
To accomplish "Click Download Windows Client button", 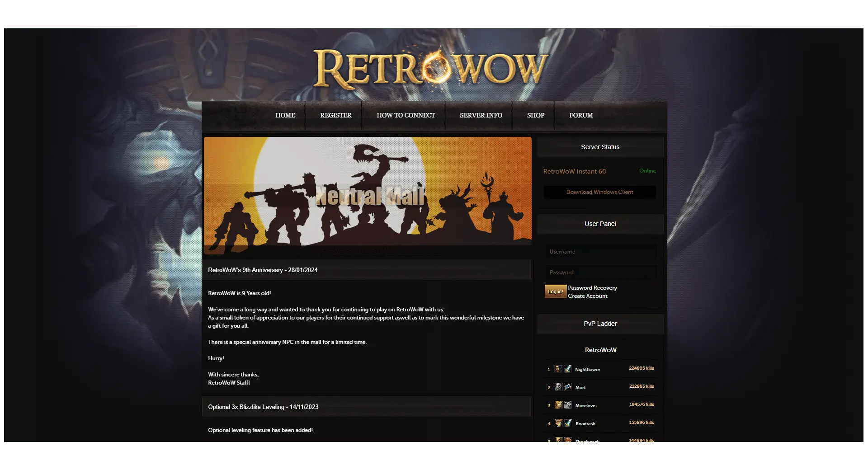I will point(599,192).
